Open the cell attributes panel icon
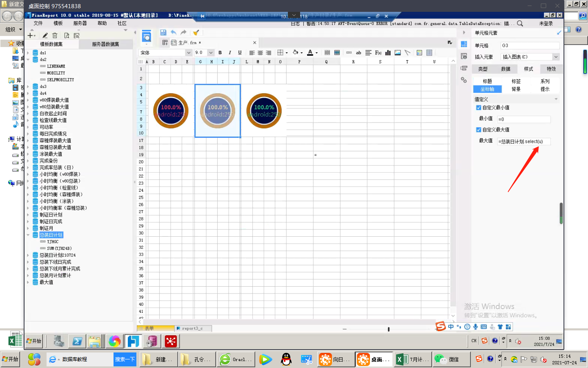 point(464,56)
